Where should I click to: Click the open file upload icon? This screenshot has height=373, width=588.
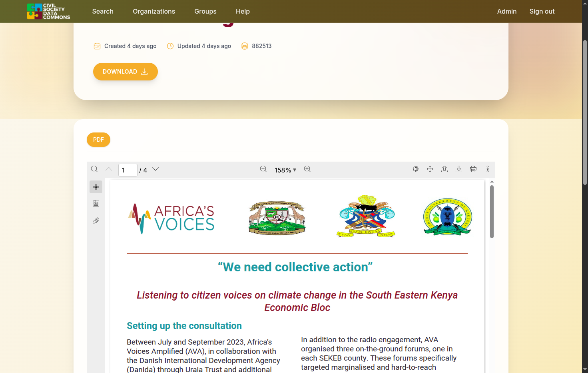coord(444,169)
